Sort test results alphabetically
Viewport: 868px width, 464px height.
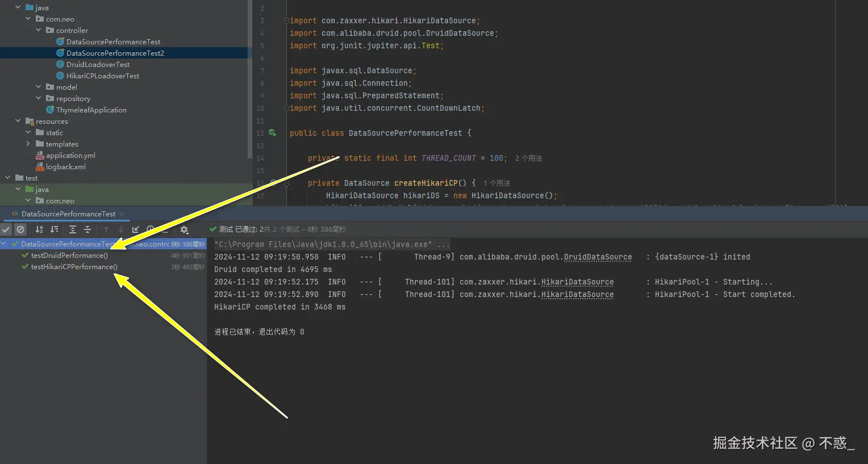coord(39,229)
